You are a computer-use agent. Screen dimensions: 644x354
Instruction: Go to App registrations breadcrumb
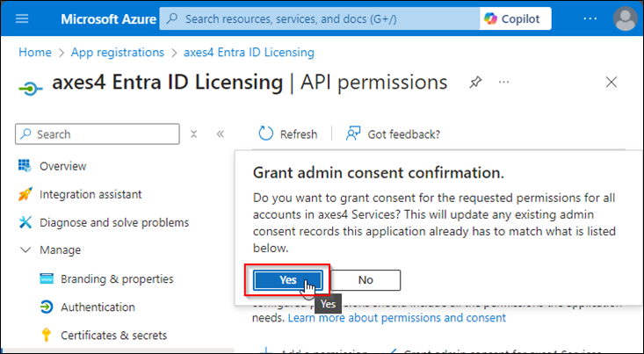(118, 53)
